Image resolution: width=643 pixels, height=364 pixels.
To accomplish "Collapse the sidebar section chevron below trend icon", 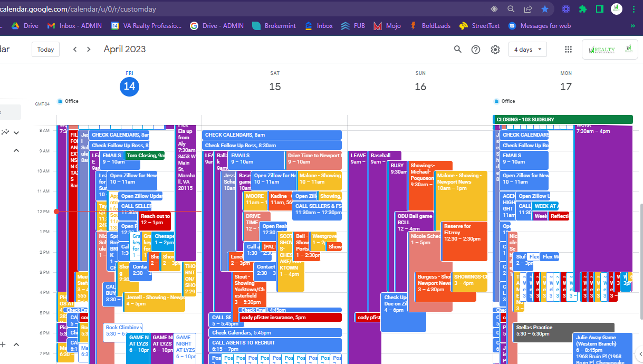I will pos(16,150).
